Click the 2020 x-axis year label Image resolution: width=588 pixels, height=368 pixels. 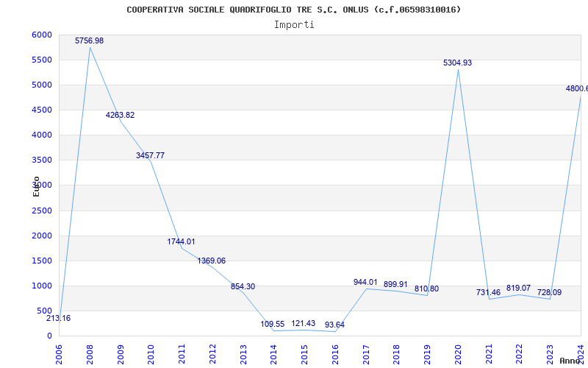pyautogui.click(x=458, y=354)
